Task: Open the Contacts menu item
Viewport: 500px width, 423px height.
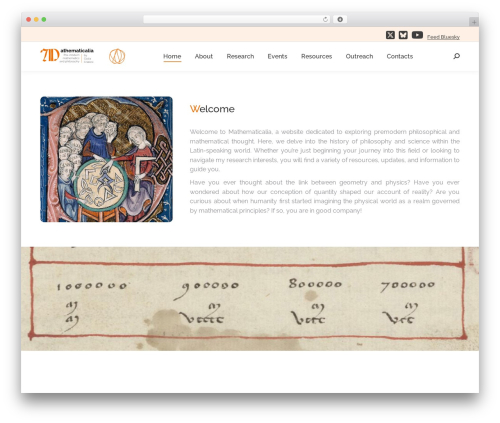Action: 400,56
